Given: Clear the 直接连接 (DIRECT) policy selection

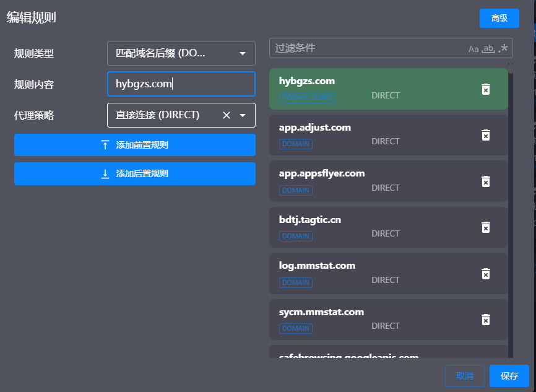Looking at the screenshot, I should click(227, 115).
